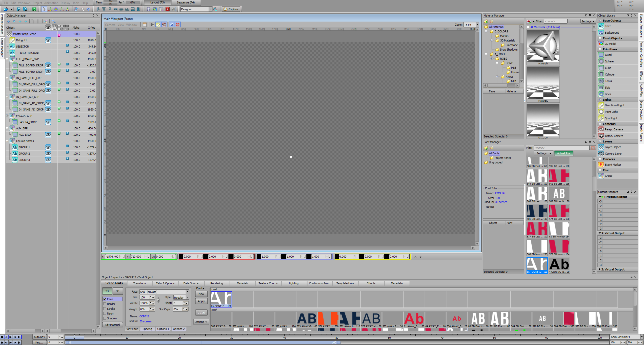Screen dimensions: 644x345
Task: Open the Zoom To Fit dropdown
Action: [x=477, y=25]
